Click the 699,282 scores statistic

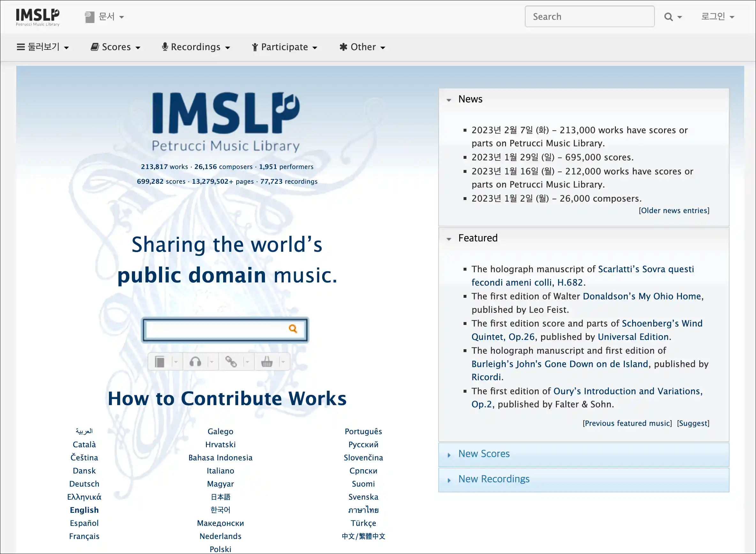pos(161,181)
